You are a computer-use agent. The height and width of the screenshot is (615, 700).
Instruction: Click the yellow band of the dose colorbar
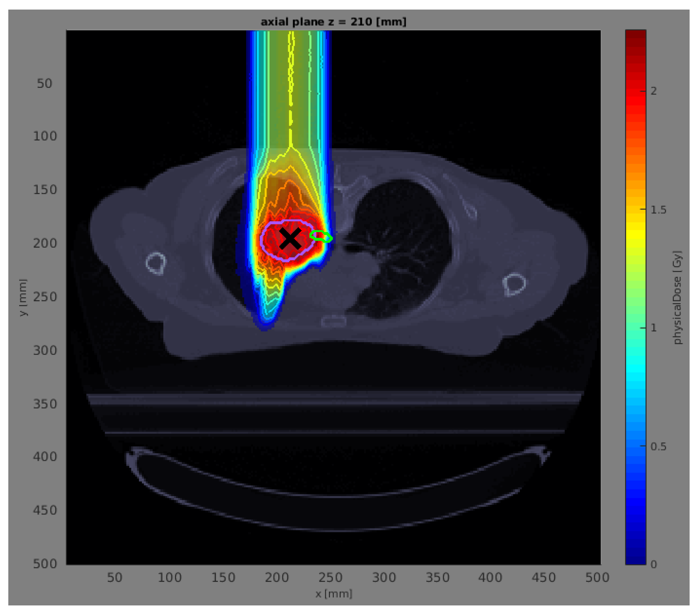pos(636,233)
